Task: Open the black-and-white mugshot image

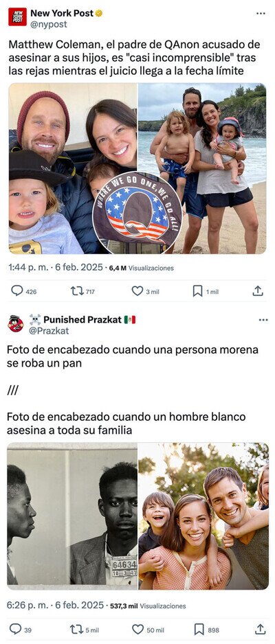Action: 72,516
